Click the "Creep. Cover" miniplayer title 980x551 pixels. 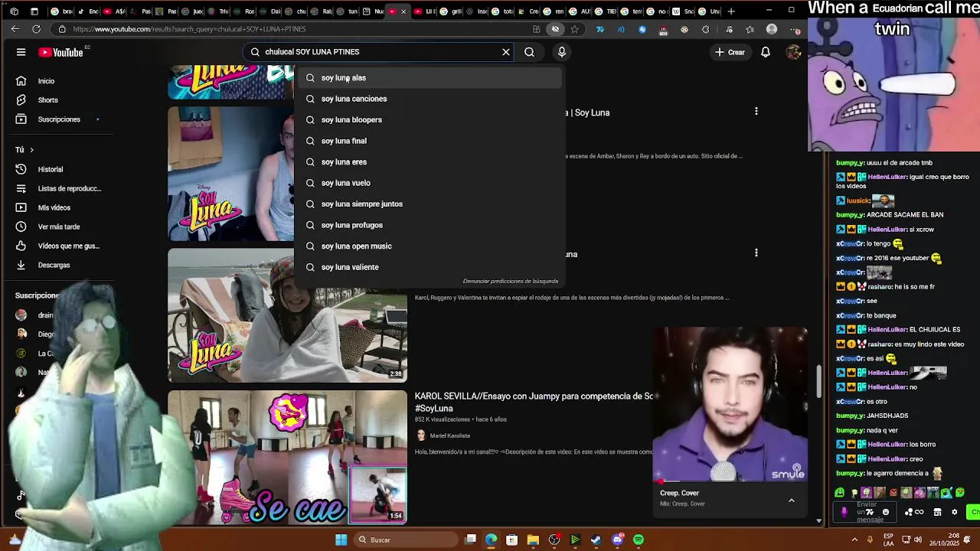pyautogui.click(x=680, y=493)
